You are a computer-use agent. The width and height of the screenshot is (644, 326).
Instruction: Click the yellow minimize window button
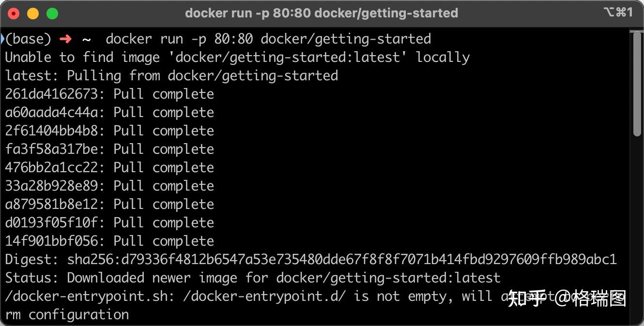pyautogui.click(x=33, y=14)
